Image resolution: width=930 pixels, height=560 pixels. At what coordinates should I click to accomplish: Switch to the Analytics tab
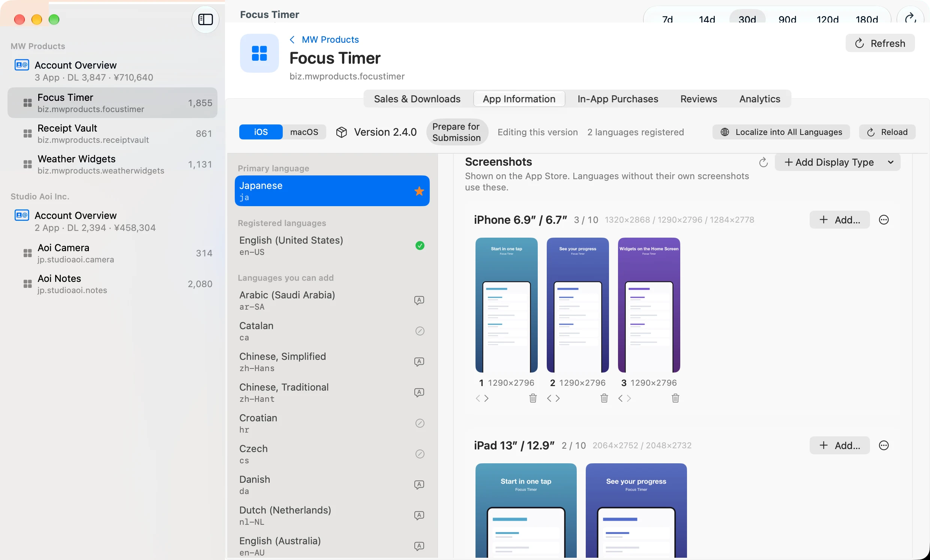tap(760, 99)
